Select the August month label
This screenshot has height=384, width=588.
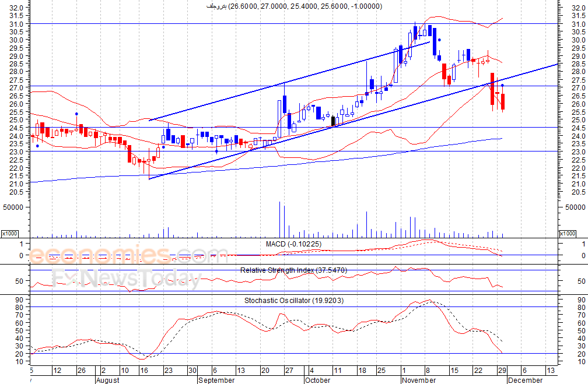[107, 381]
